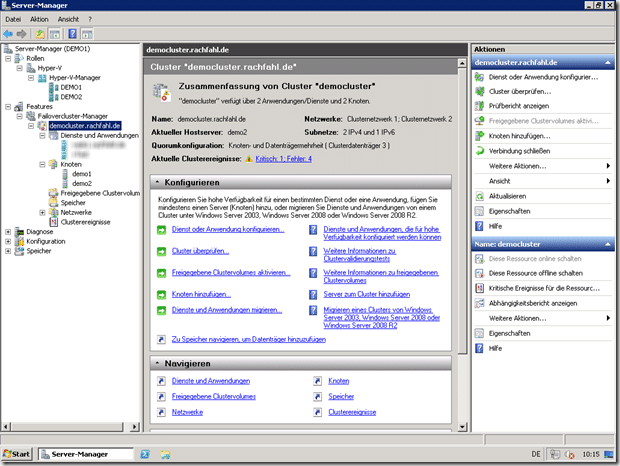Select Speicher under Failovercluster-Manager cluster
The height and width of the screenshot is (466, 620).
coord(73,203)
